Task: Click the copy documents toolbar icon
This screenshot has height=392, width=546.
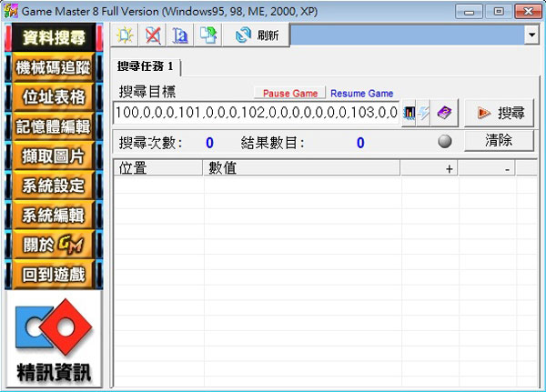Action: click(207, 35)
